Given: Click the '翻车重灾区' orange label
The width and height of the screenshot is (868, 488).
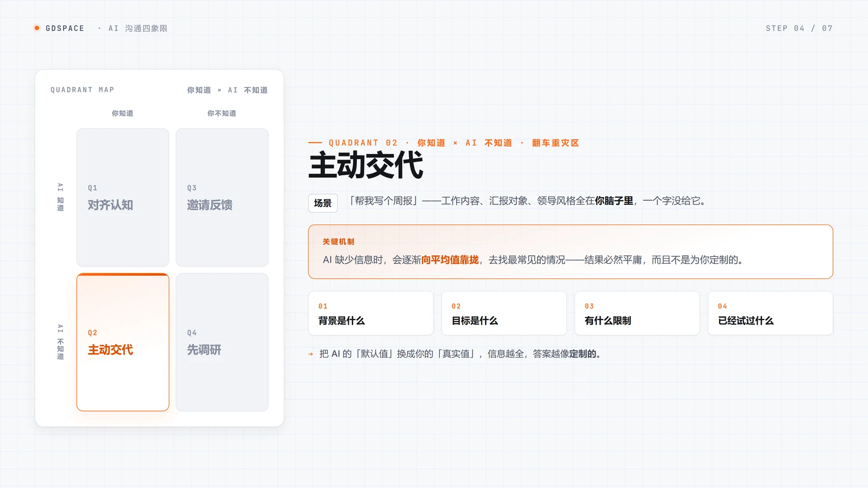Looking at the screenshot, I should [x=556, y=143].
